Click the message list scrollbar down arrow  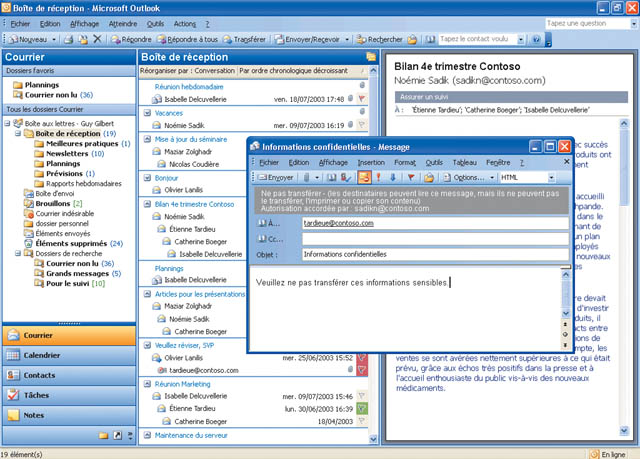pyautogui.click(x=373, y=439)
